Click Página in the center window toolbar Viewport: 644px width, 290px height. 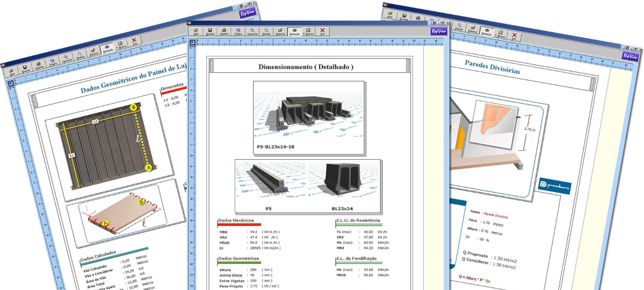[x=238, y=31]
